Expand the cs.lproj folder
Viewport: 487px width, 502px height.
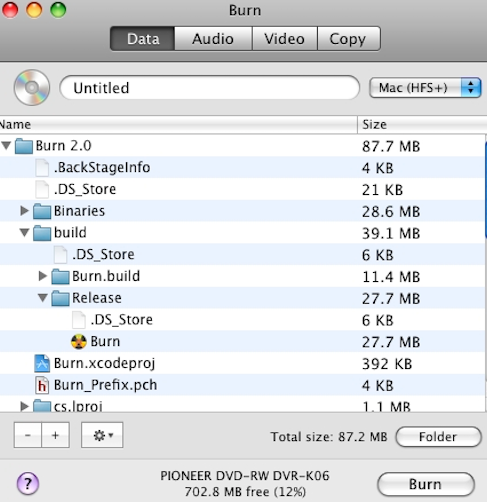(24, 406)
